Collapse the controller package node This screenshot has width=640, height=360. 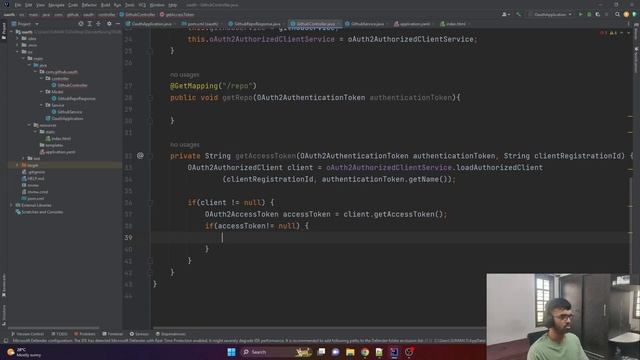(x=41, y=78)
